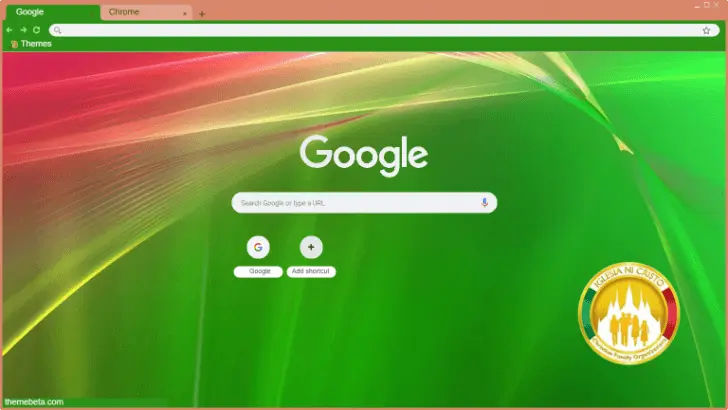Bookmark this page with the star icon

tap(706, 30)
